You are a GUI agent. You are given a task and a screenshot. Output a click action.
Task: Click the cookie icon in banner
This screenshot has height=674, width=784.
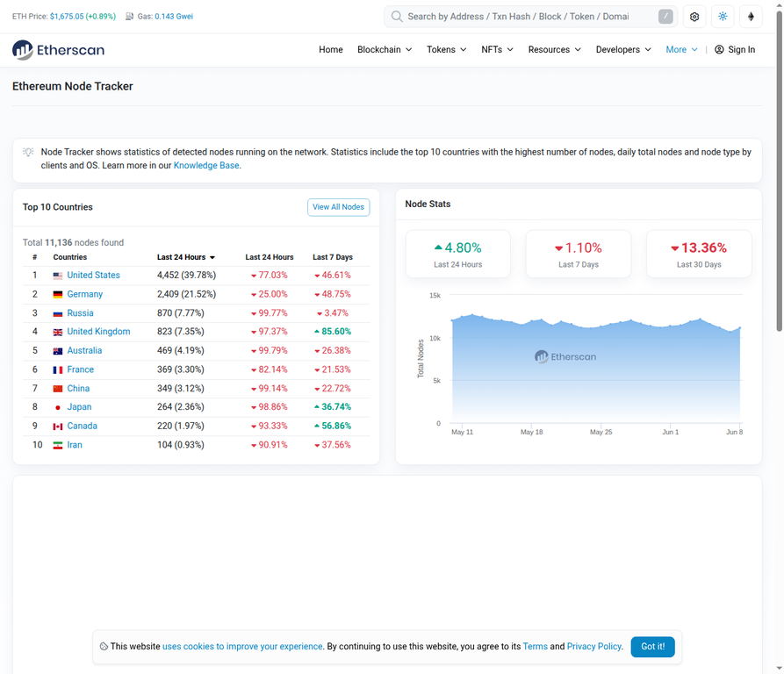click(104, 647)
